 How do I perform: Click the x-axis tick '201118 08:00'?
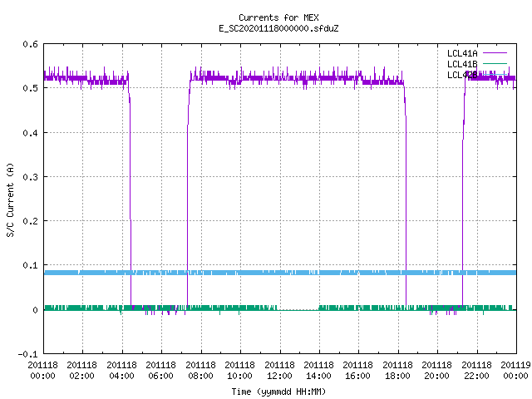pos(200,371)
